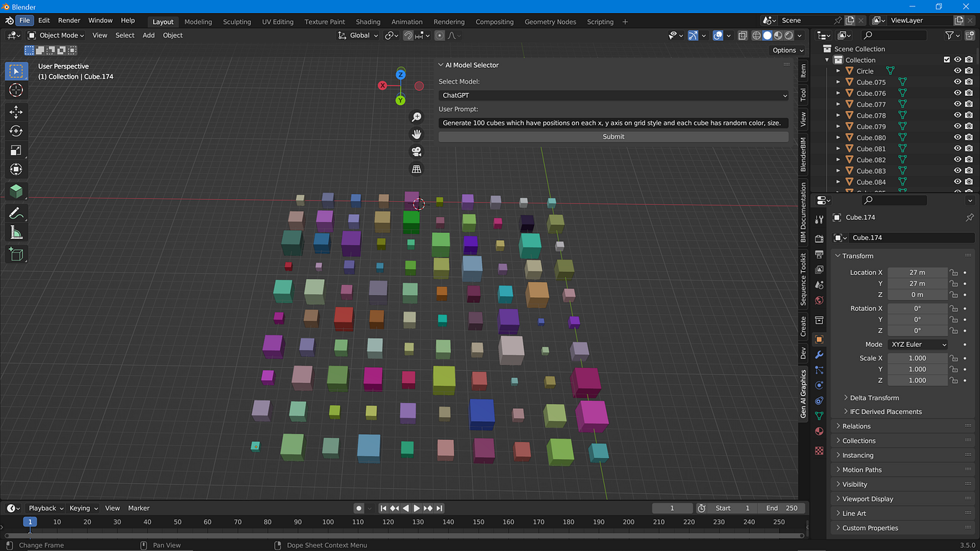Select the Move tool in the toolbar
This screenshot has width=980, height=551.
coord(16,112)
